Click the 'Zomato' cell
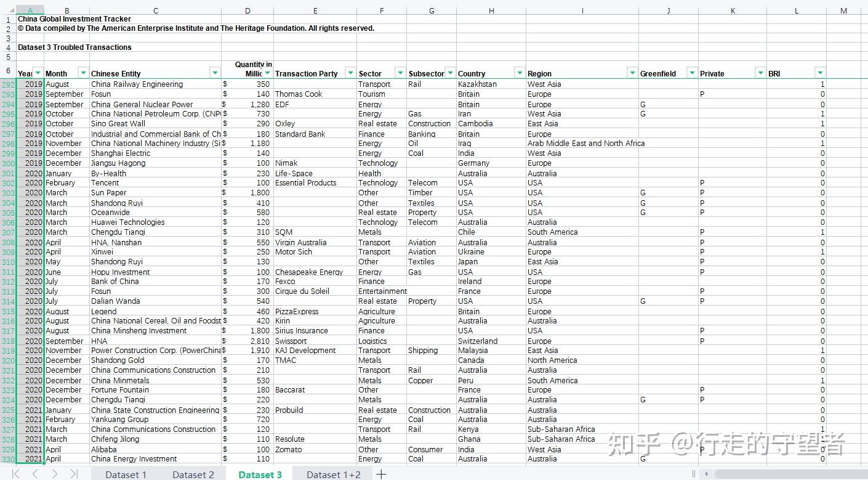This screenshot has height=480, width=868. click(x=315, y=449)
